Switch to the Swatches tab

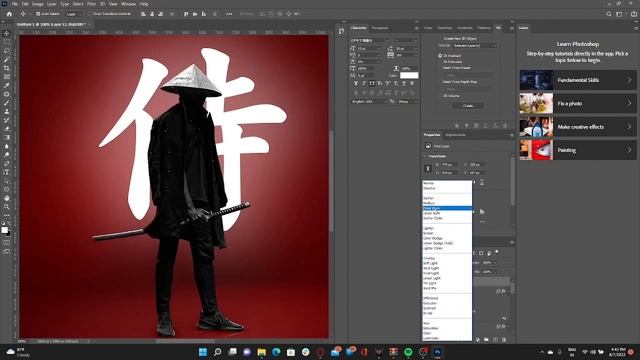[x=445, y=28]
